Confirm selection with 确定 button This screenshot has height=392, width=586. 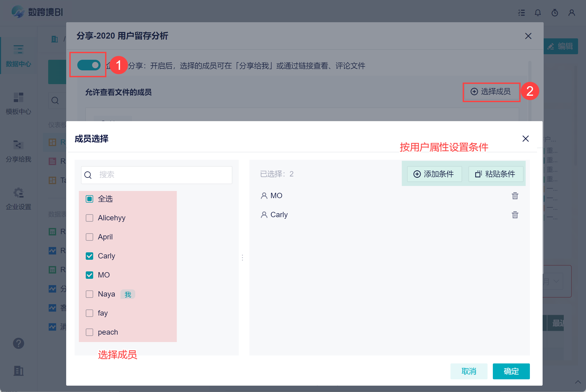point(511,371)
